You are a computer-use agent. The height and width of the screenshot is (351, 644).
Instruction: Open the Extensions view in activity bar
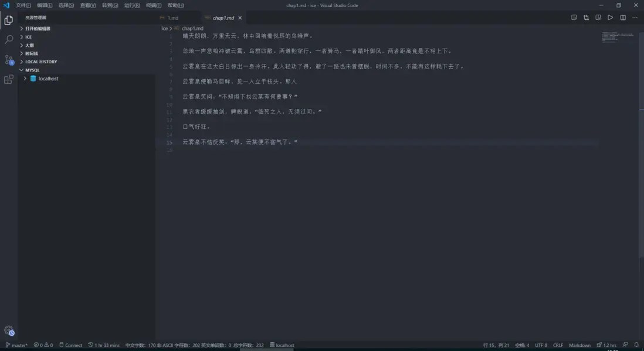tap(9, 79)
